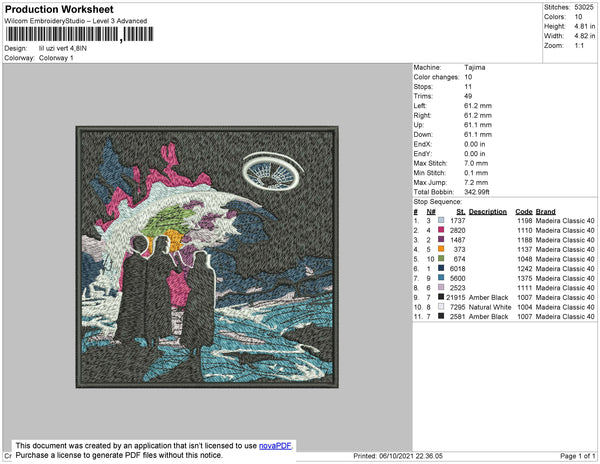Click the embroidery design preview image

coord(207,257)
